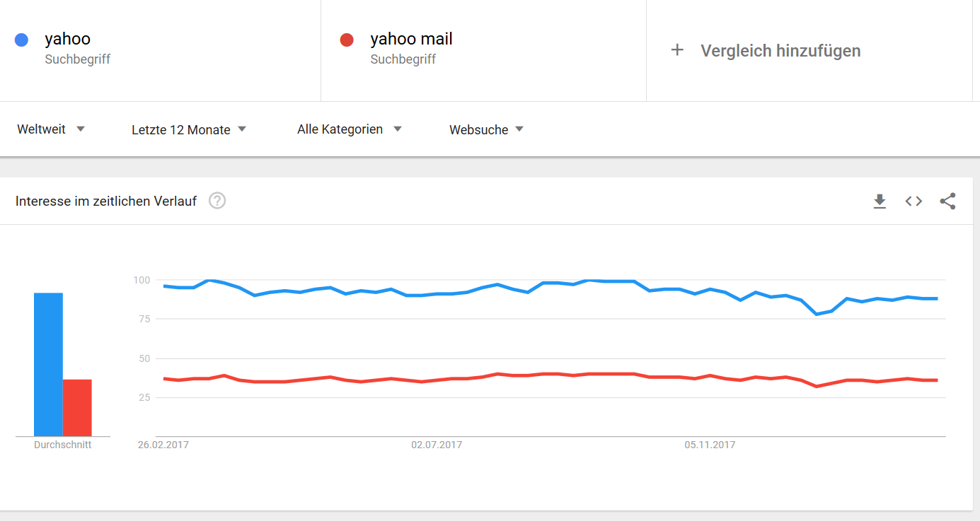Image resolution: width=980 pixels, height=521 pixels.
Task: Open the Alle Kategorien dropdown
Action: click(x=349, y=129)
